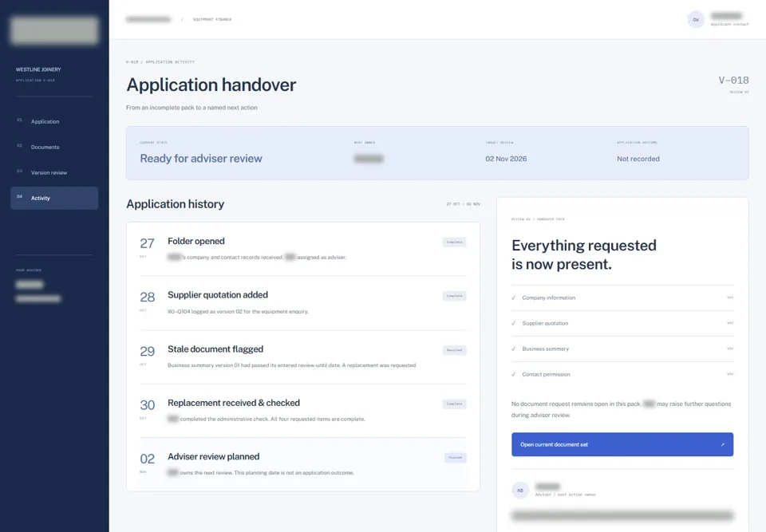The image size is (766, 532).
Task: Select the Supplier quotation added history entry
Action: click(303, 303)
